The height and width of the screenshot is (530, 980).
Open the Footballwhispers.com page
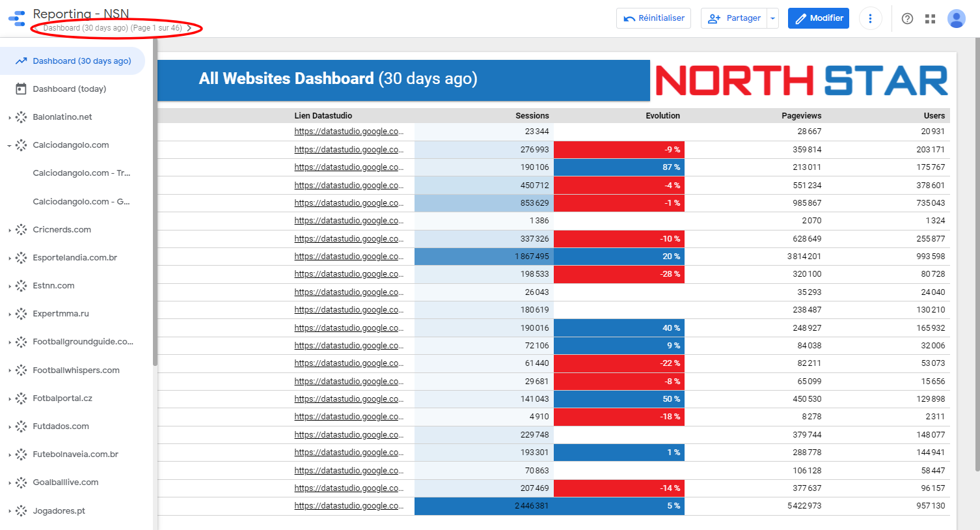coord(76,370)
